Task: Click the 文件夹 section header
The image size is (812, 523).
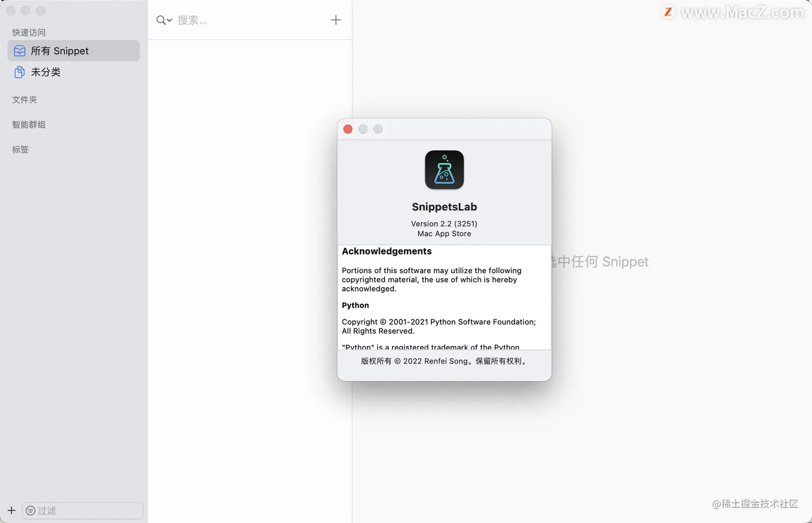Action: click(x=25, y=100)
